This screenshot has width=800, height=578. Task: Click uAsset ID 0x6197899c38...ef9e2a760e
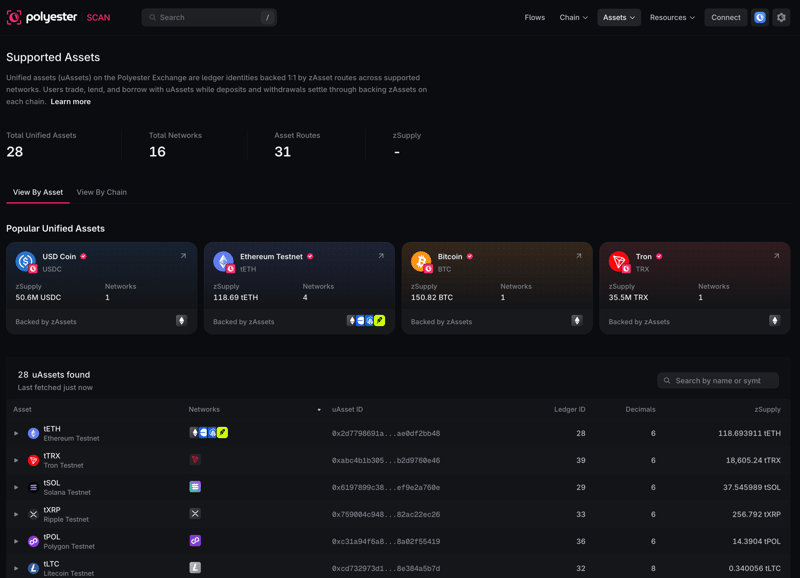coord(386,488)
